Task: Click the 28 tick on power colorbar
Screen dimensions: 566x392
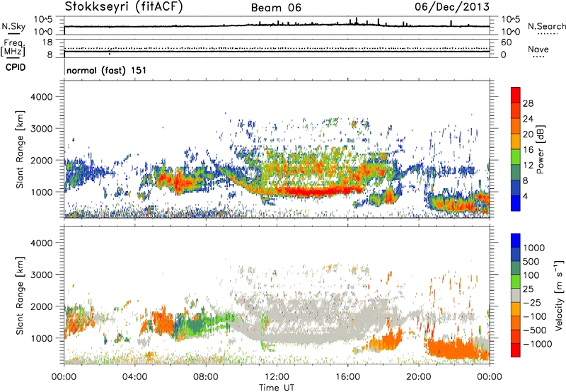Action: click(528, 103)
